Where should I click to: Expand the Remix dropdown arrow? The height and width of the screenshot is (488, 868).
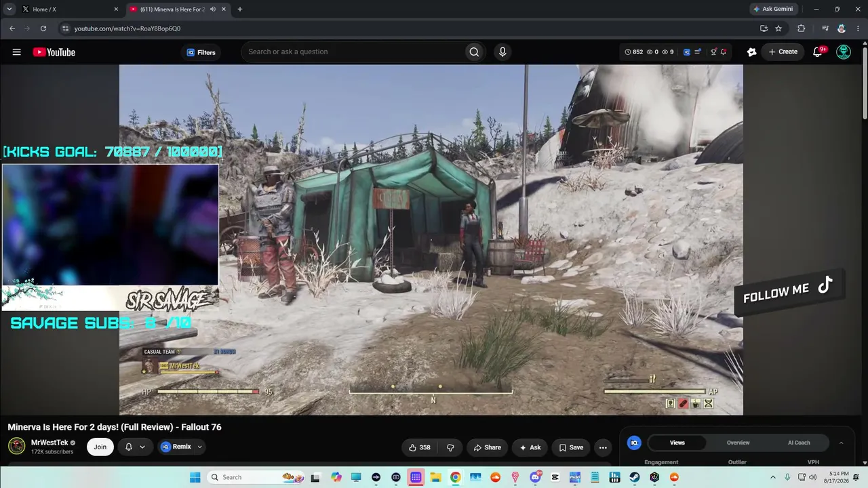tap(199, 447)
